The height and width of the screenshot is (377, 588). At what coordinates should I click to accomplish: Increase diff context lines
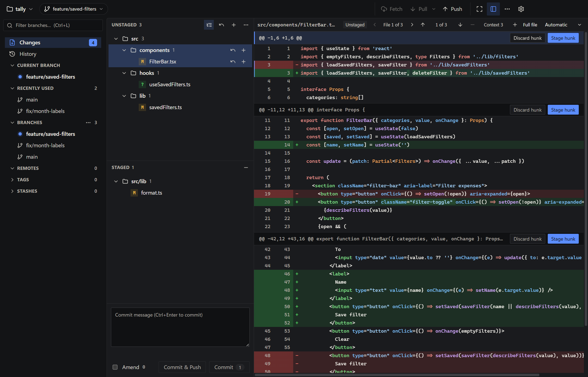coord(515,25)
